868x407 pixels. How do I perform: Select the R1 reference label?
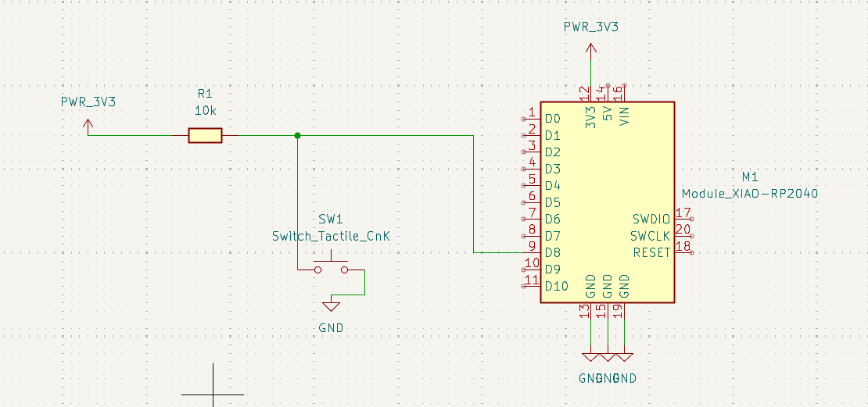(x=205, y=94)
